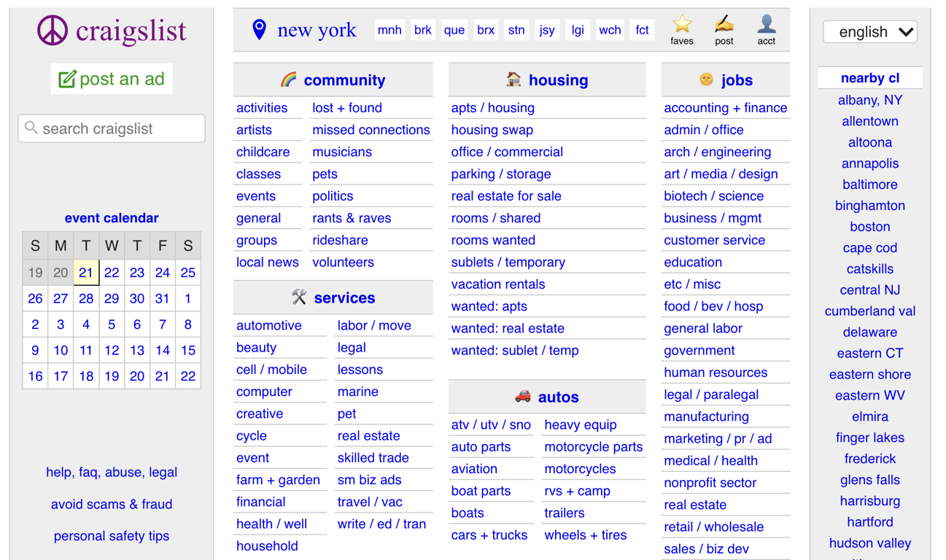Open the nonprofit sector jobs link

point(710,483)
